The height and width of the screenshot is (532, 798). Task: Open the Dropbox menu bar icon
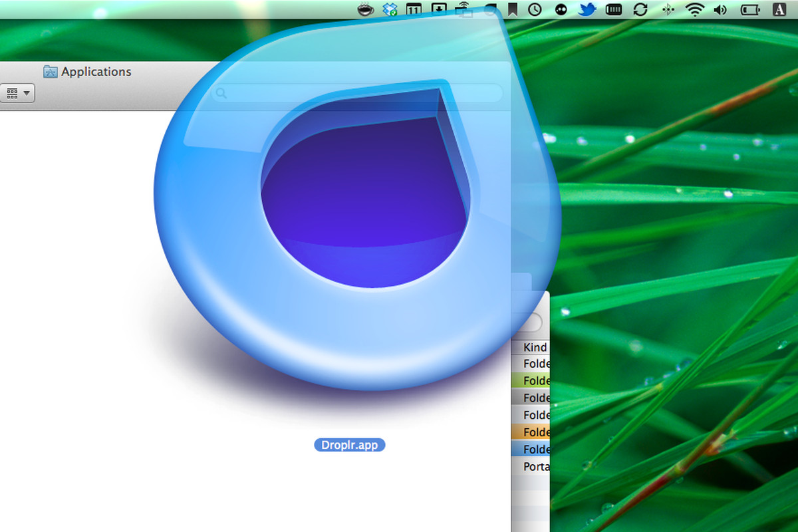(x=390, y=9)
